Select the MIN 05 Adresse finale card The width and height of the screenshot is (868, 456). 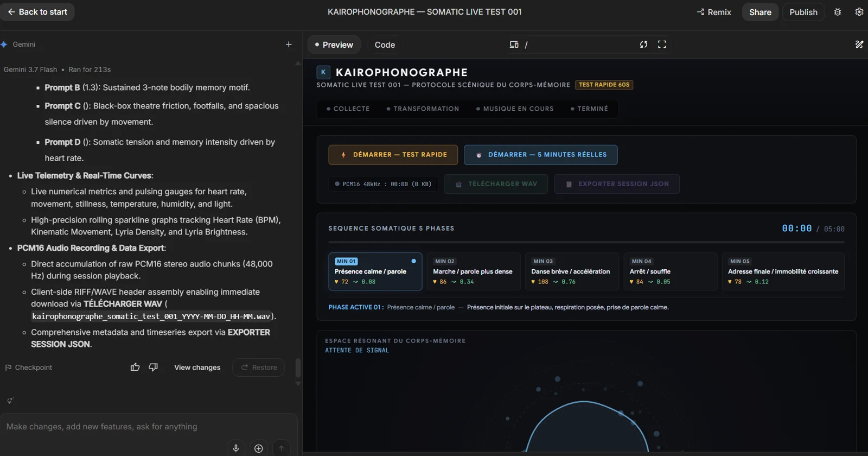(x=783, y=271)
